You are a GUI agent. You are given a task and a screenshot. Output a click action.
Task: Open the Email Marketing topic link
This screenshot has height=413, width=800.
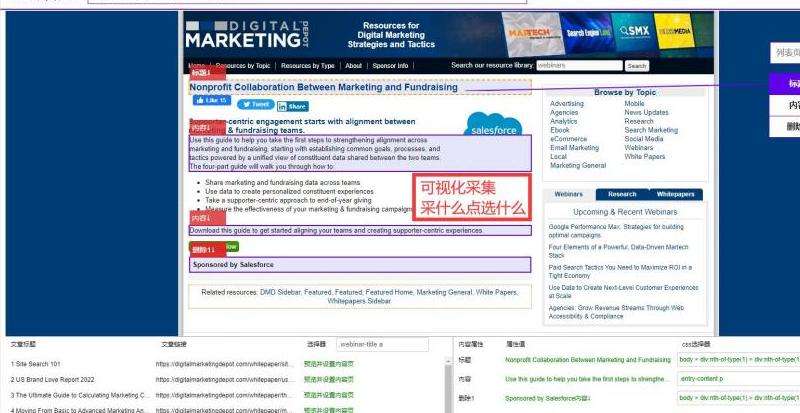click(x=574, y=148)
